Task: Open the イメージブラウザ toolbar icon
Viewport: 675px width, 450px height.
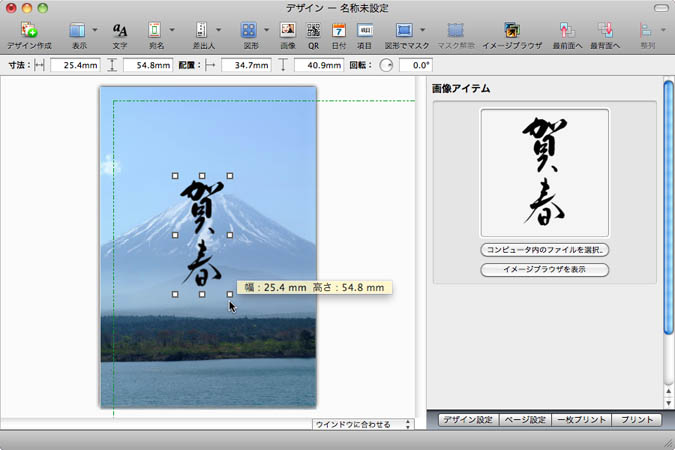Action: pyautogui.click(x=512, y=31)
